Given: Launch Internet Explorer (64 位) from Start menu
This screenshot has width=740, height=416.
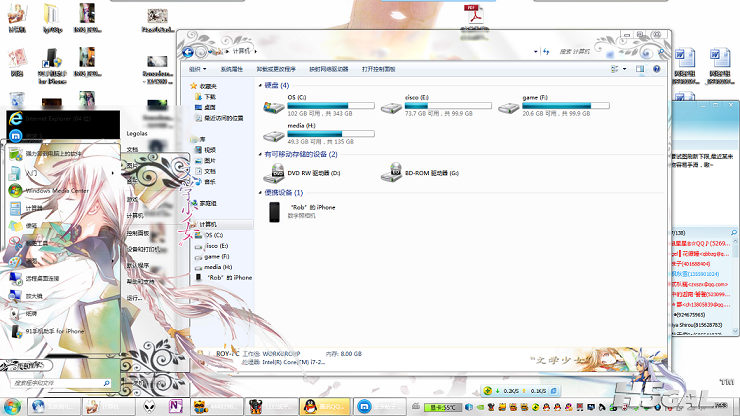Looking at the screenshot, I should pyautogui.click(x=63, y=119).
